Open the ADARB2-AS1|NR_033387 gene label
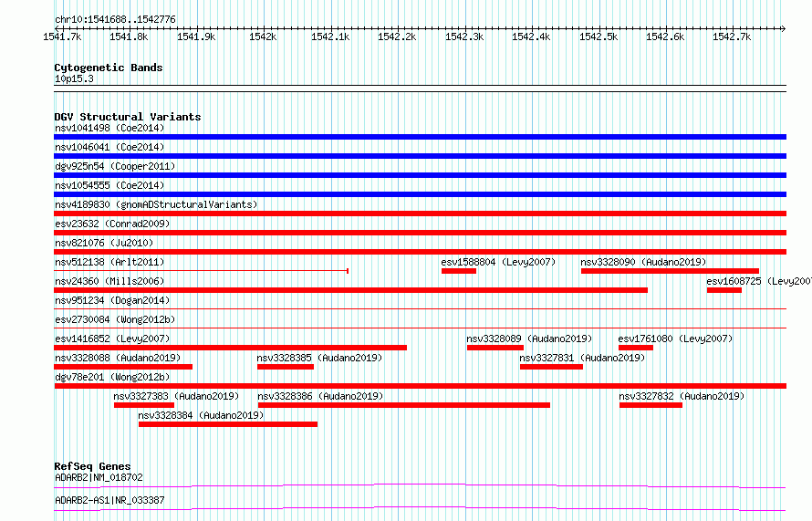The image size is (812, 521). click(109, 500)
